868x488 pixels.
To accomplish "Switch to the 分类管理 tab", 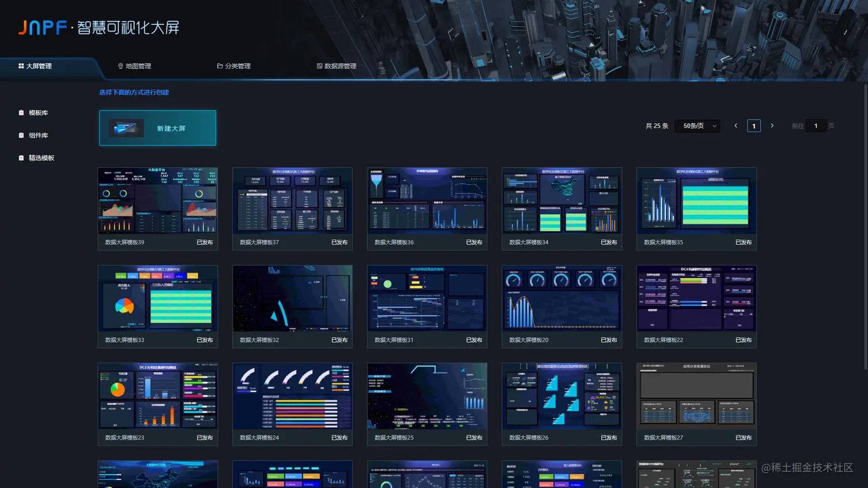I will click(234, 66).
